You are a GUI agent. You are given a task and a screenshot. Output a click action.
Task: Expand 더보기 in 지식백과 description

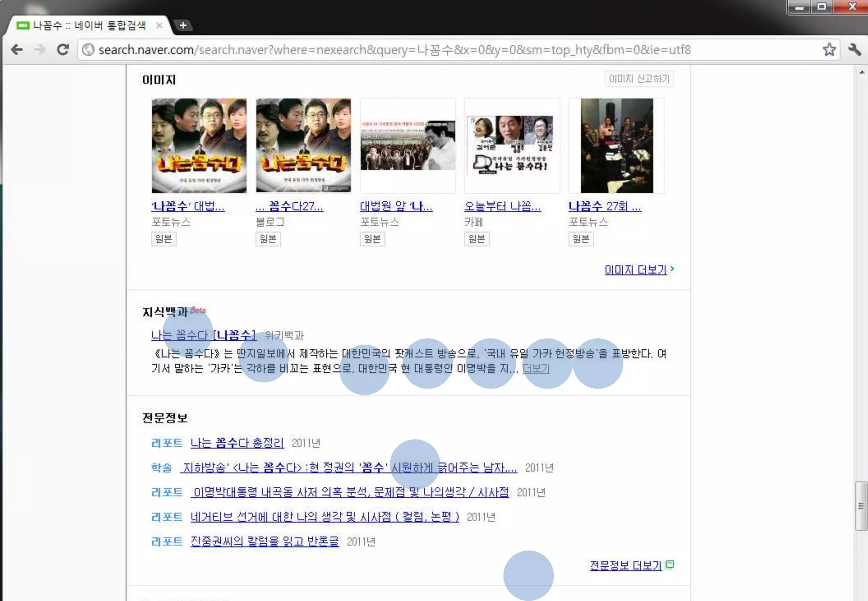tap(536, 368)
